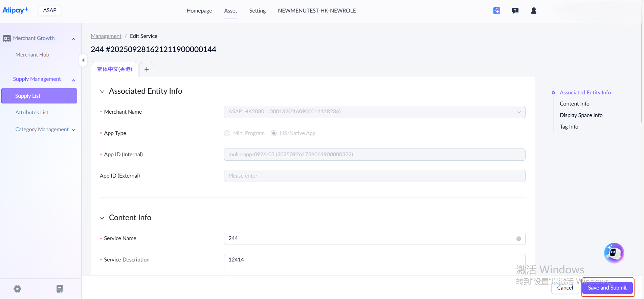The width and height of the screenshot is (644, 299).
Task: Click the floating robot assistant icon
Action: 614,253
